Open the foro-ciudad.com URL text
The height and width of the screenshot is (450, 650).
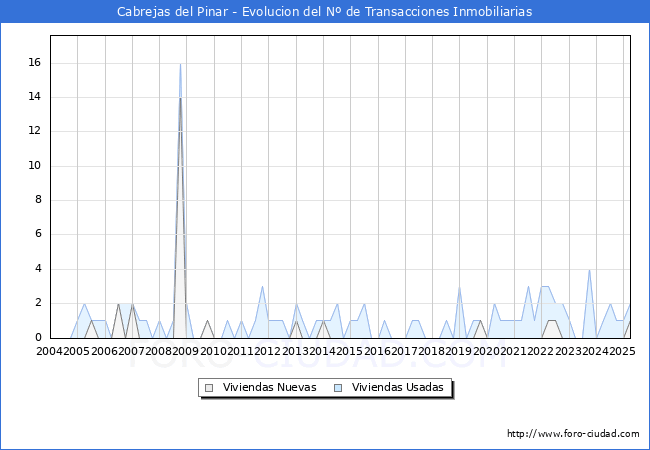573,434
